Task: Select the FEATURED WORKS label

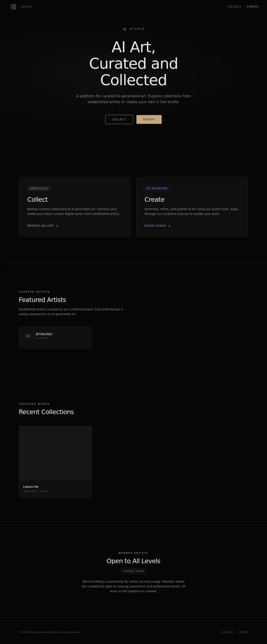Action: pyautogui.click(x=34, y=404)
